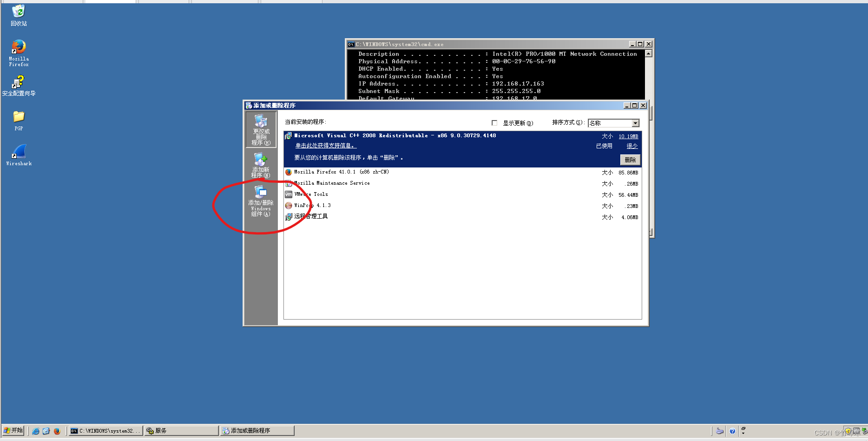This screenshot has height=441, width=868.
Task: Select the VMware Tools row
Action: click(462, 194)
